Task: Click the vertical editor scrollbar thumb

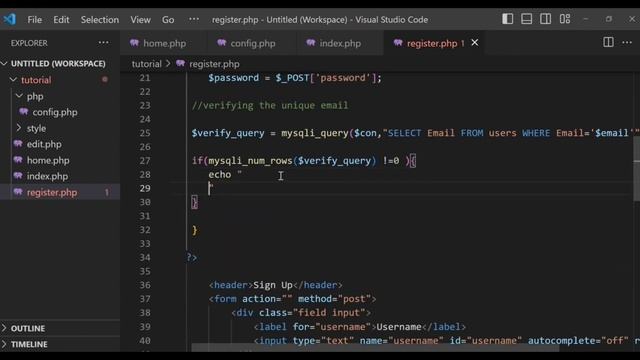Action: [x=636, y=169]
